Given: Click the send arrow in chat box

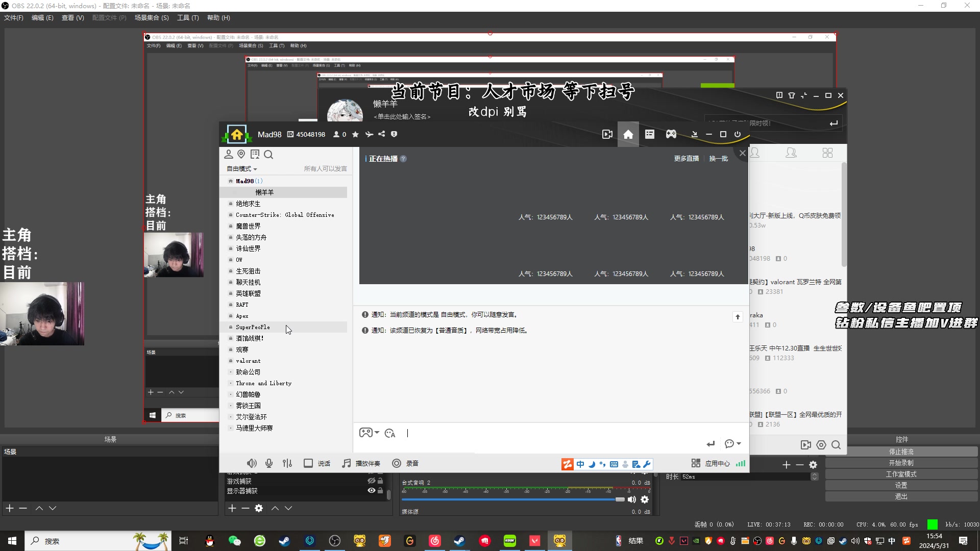Looking at the screenshot, I should pyautogui.click(x=710, y=444).
